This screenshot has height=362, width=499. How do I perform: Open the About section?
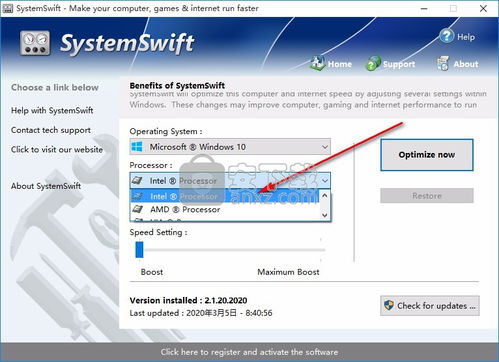(457, 64)
